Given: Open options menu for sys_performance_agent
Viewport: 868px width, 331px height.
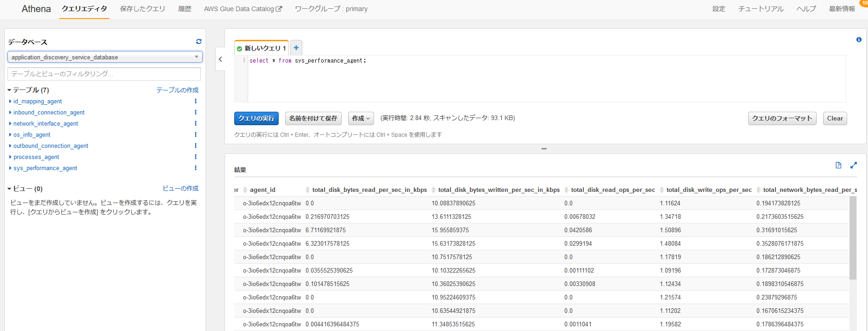Looking at the screenshot, I should (195, 168).
